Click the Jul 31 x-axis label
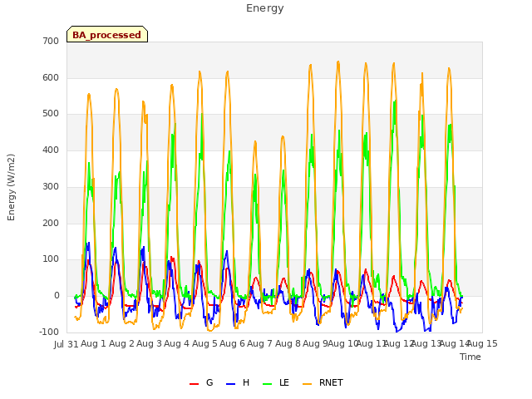Screen dimensions: 532x399 tap(66, 344)
